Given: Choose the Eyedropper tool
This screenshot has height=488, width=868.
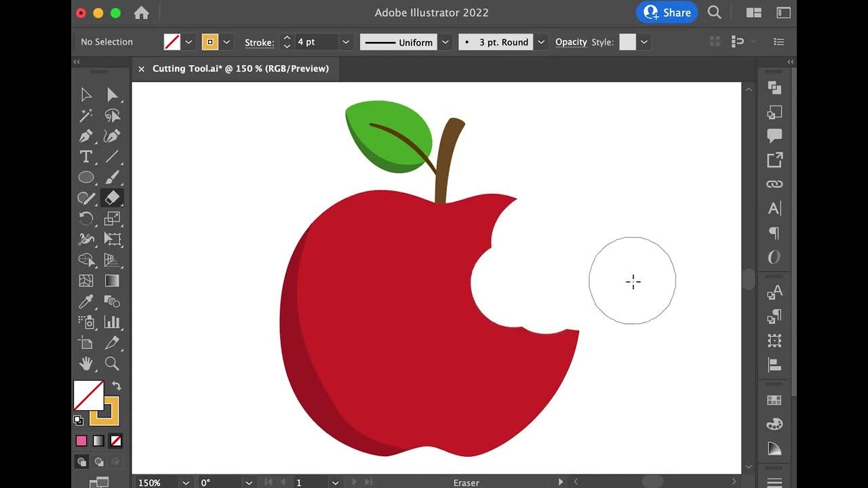Looking at the screenshot, I should [86, 301].
